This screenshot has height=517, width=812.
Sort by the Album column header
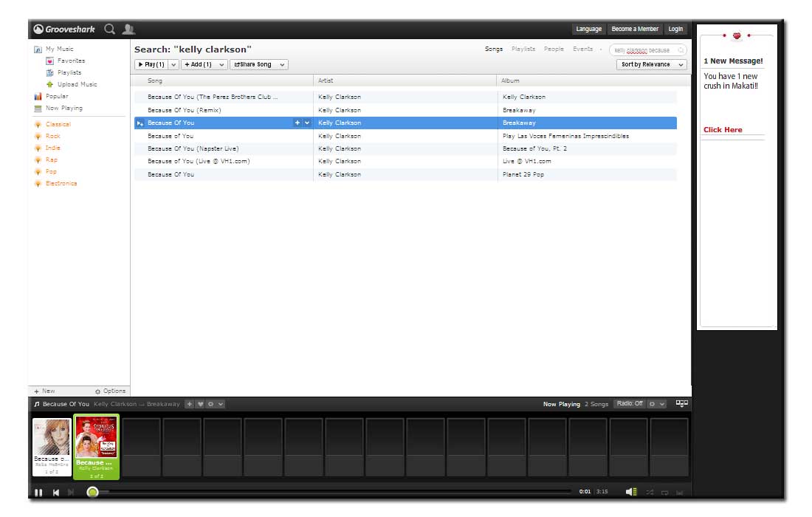pyautogui.click(x=593, y=81)
